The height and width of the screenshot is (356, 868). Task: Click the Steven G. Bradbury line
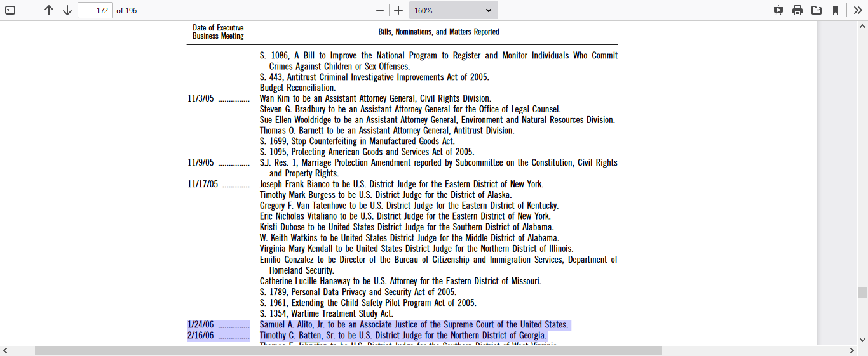tap(410, 109)
